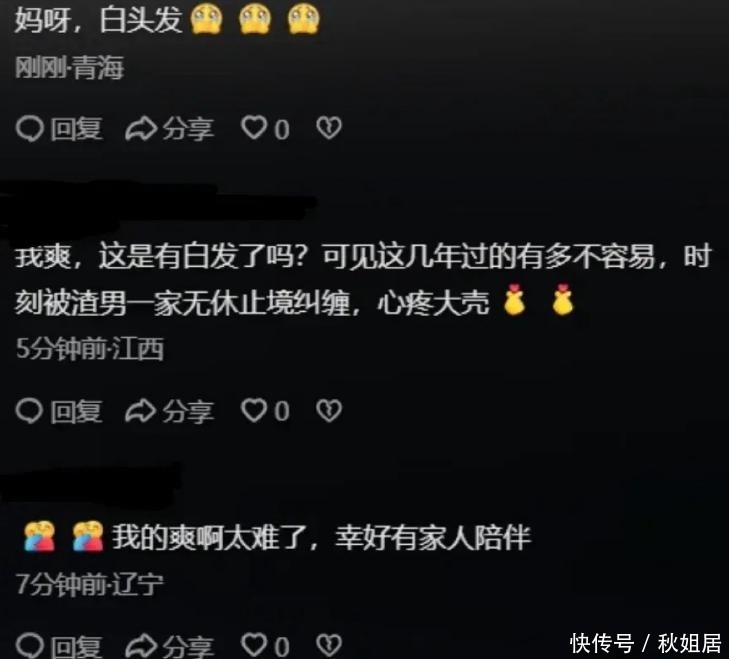Open the comment starting with 我爽，这是有白发了吗
The image size is (729, 659).
click(364, 280)
